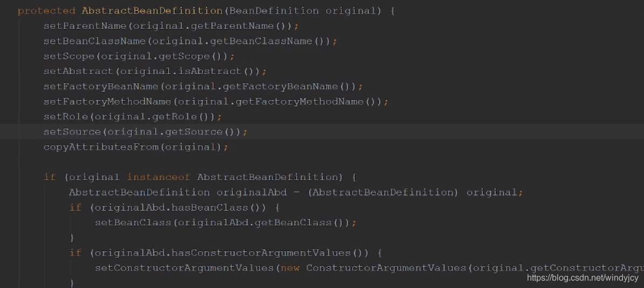This screenshot has height=288, width=644.
Task: Place cursor on setBeanClassName call
Action: coord(95,41)
